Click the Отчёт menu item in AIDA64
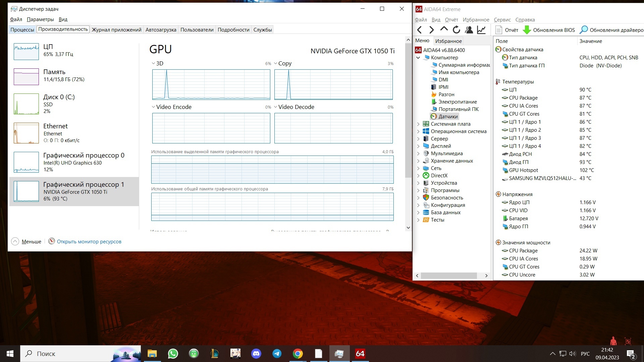644x362 pixels. pyautogui.click(x=452, y=19)
